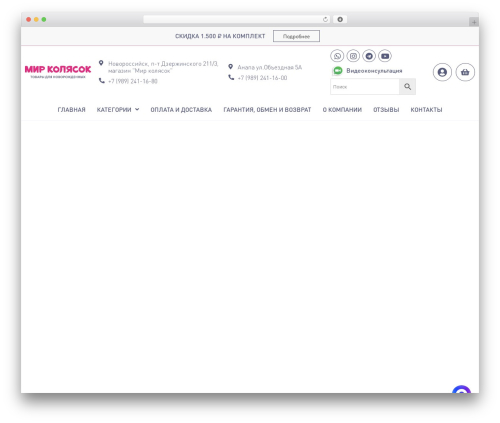Open the user account icon
The image size is (500, 423).
click(x=442, y=72)
